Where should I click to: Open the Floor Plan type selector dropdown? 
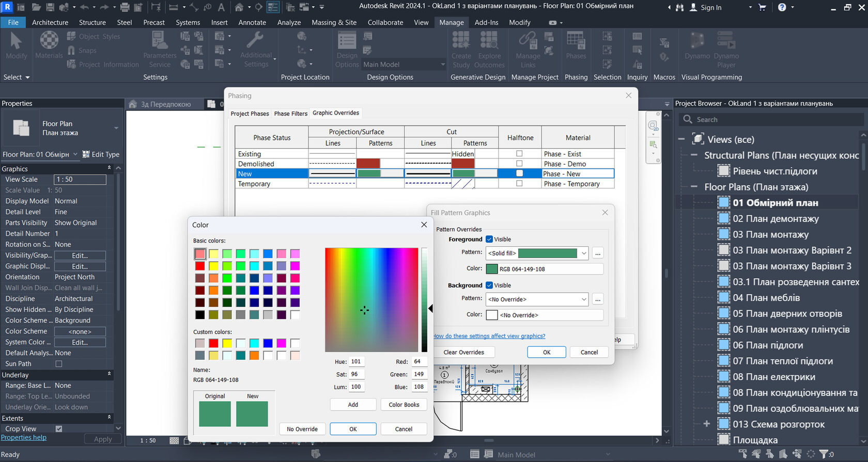116,128
